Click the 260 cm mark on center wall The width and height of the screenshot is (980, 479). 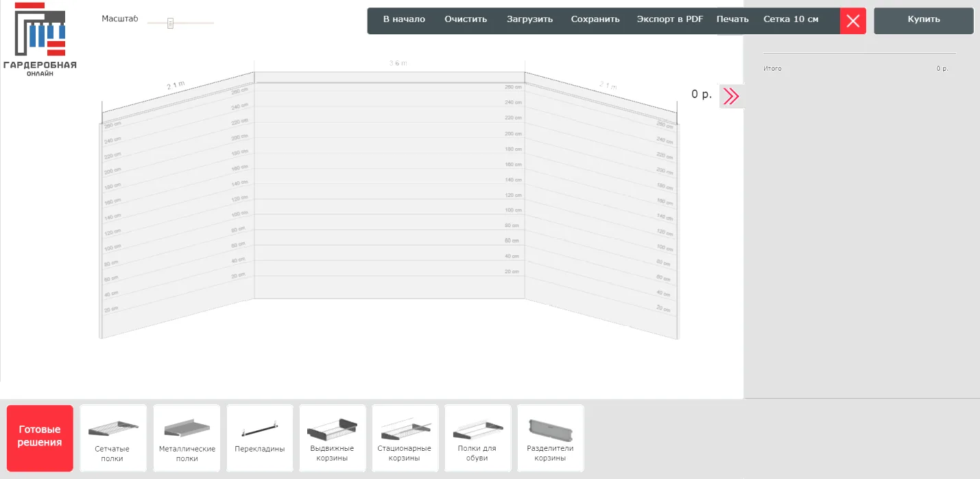pos(513,87)
